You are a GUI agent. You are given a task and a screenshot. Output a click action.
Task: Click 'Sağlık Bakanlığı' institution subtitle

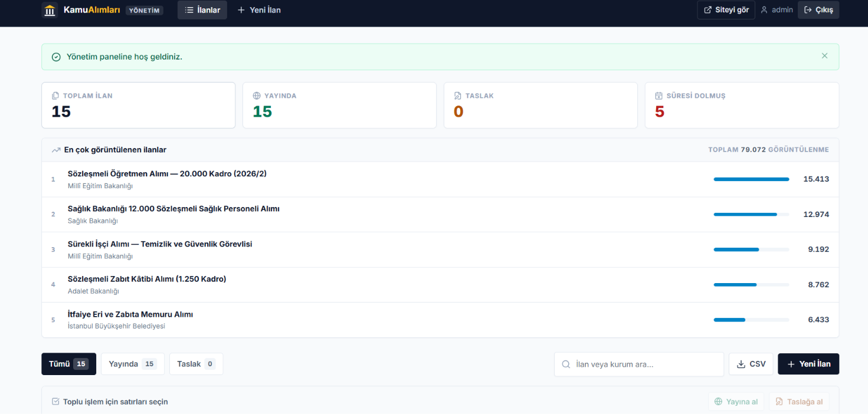pos(93,221)
